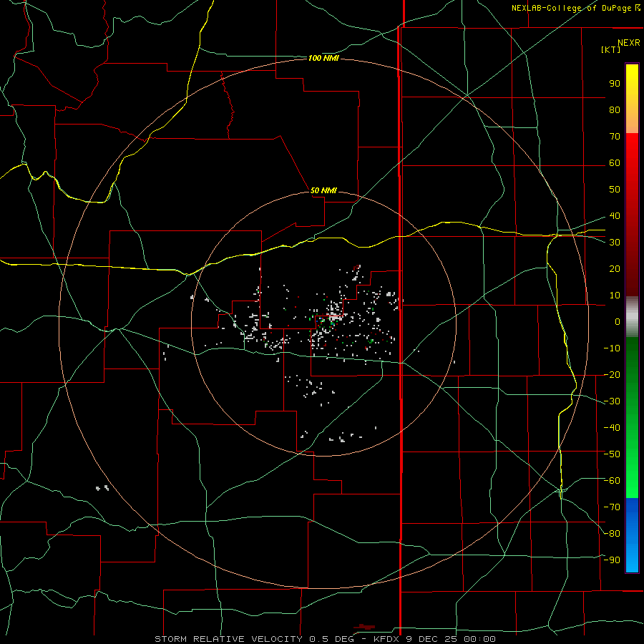Click the 40 value on the velocity scale
The image size is (644, 644).
click(615, 216)
